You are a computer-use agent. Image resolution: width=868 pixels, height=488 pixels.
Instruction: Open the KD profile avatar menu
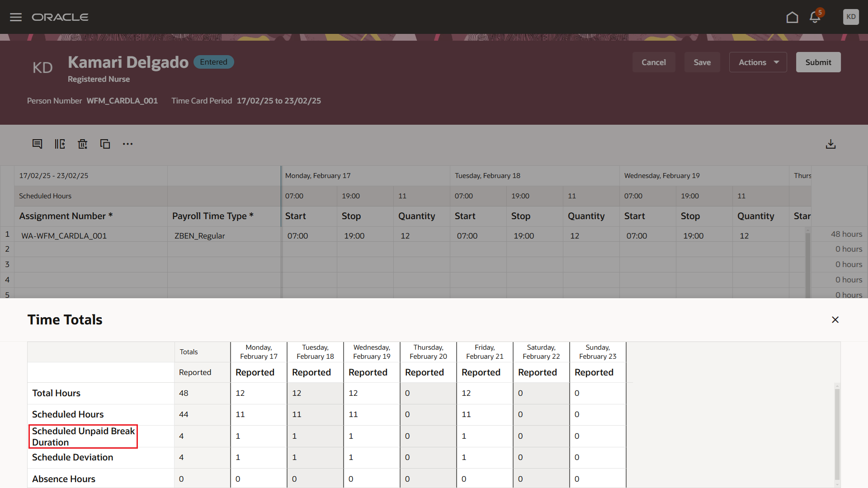[x=851, y=17]
